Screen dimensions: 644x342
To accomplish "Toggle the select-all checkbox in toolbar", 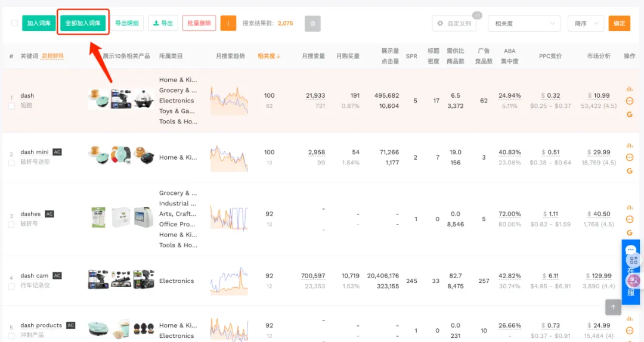I will (x=14, y=23).
